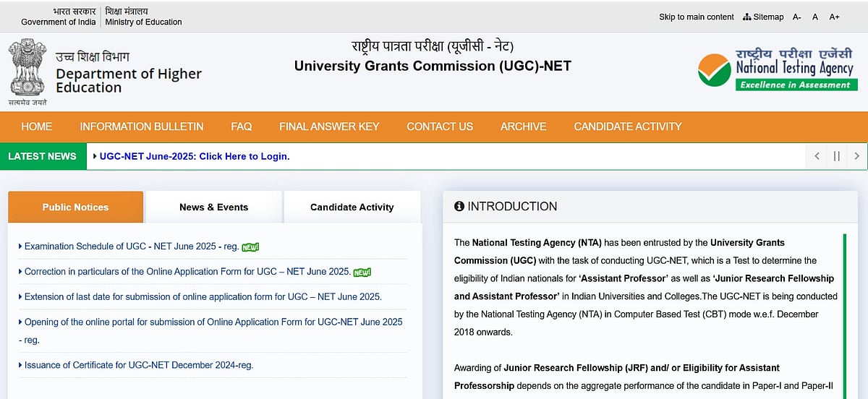Switch to the Candidate Activity tab
This screenshot has width=868, height=399.
pos(352,207)
